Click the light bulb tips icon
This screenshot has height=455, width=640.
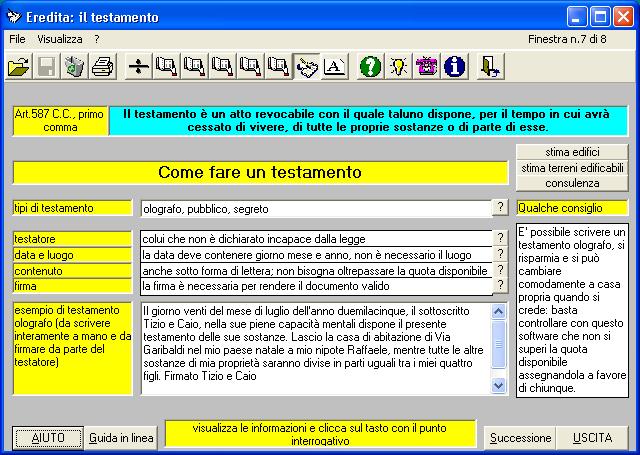[398, 67]
